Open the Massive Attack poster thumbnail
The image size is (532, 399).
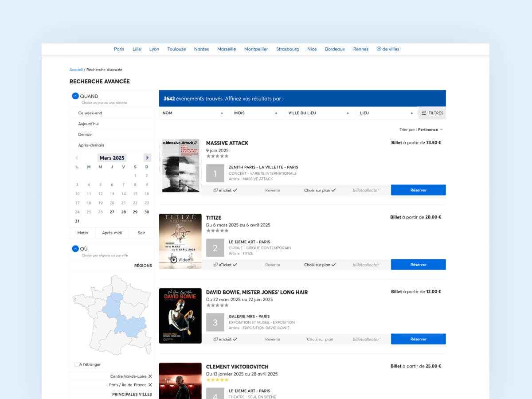point(180,166)
